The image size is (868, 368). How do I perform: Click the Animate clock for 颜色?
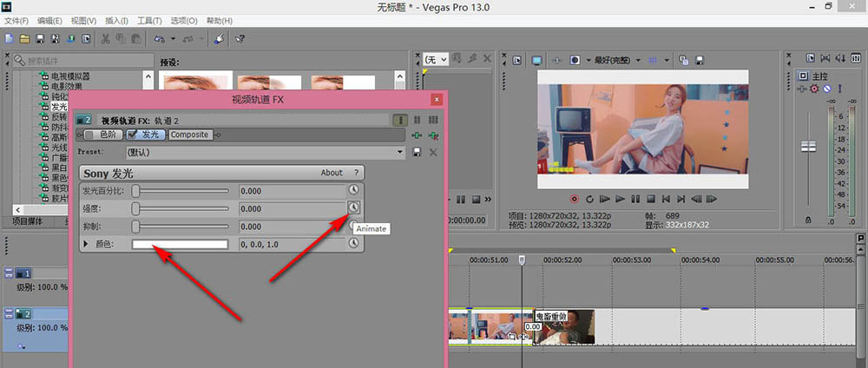coord(354,243)
